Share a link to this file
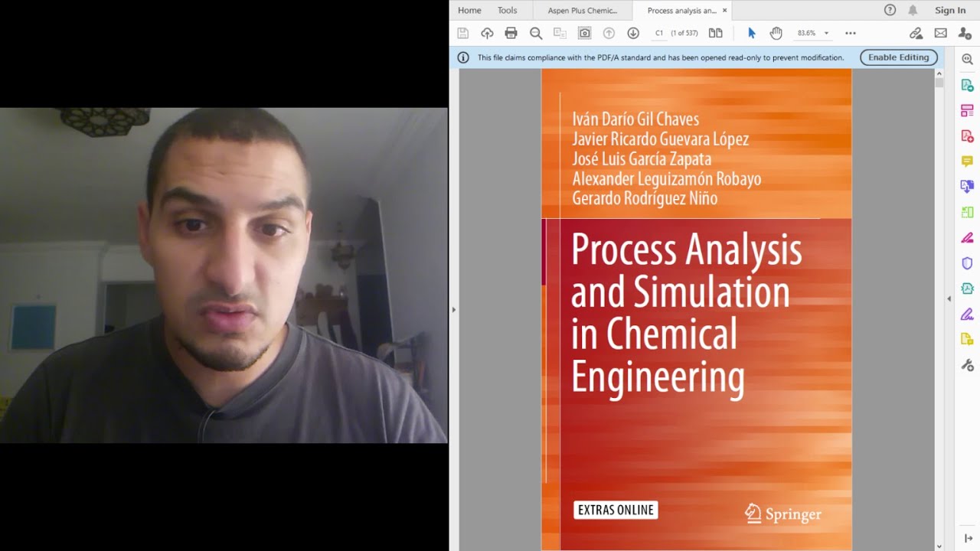The image size is (980, 551). (x=916, y=33)
